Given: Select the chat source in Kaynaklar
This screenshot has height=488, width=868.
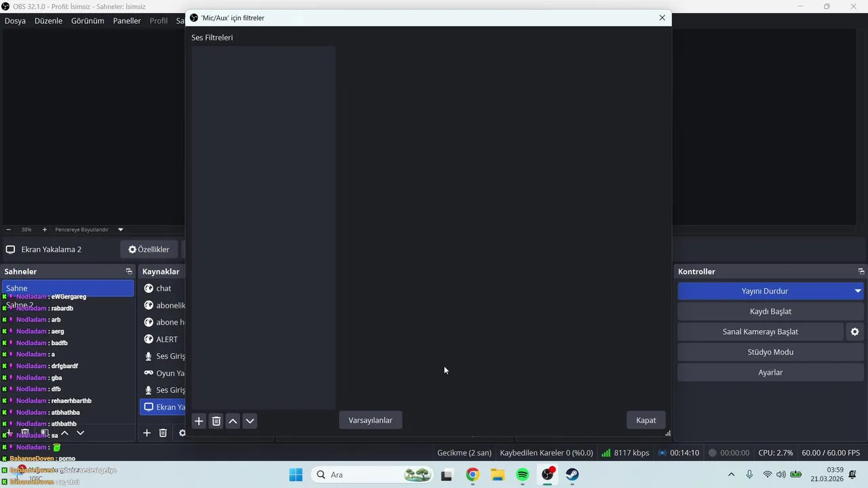Looking at the screenshot, I should click(x=163, y=288).
